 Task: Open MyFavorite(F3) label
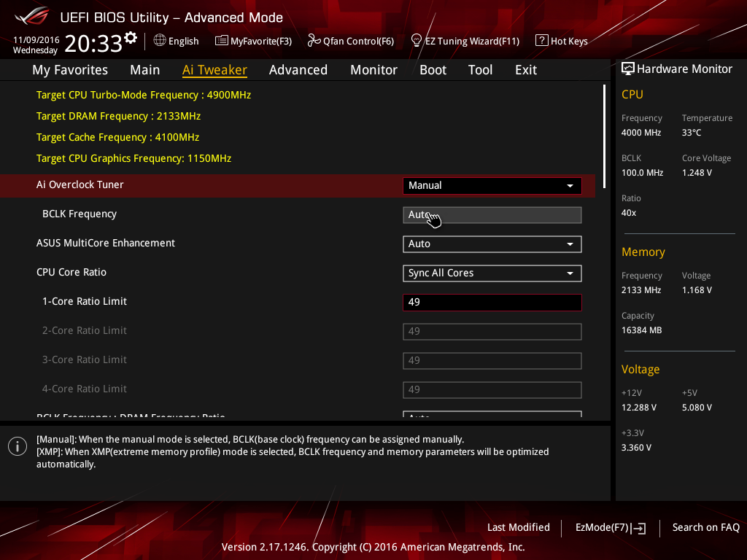click(x=261, y=42)
